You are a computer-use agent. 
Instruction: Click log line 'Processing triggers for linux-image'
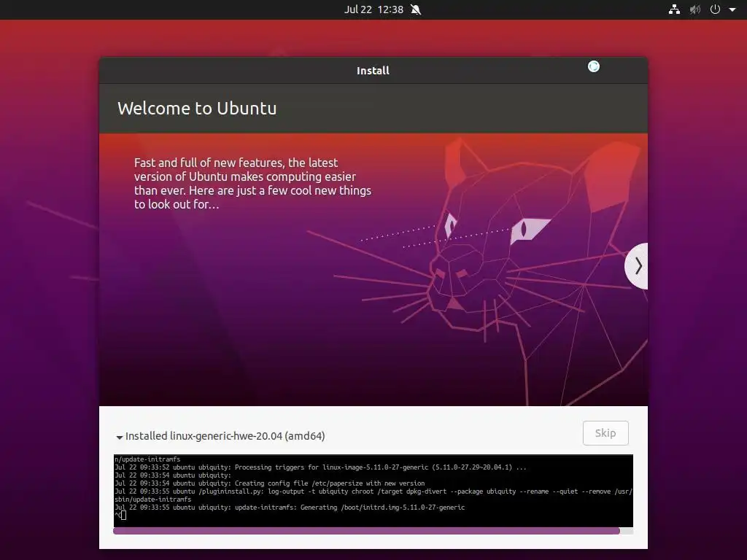320,467
